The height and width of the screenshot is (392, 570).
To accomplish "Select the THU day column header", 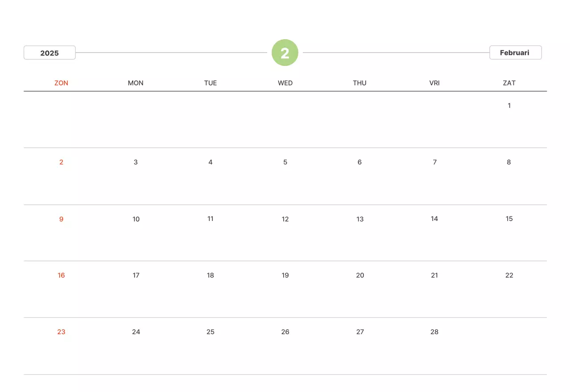I will (360, 83).
